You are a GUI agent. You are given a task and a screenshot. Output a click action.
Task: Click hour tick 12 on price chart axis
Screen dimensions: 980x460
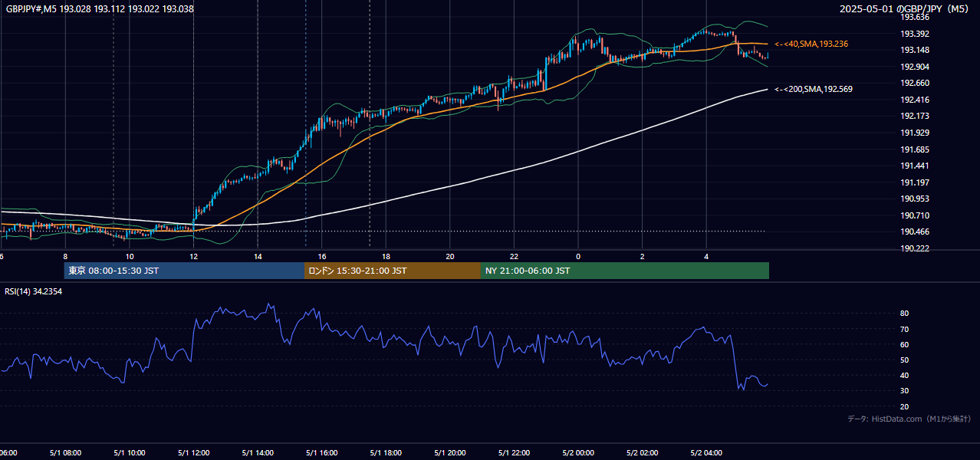pos(193,257)
